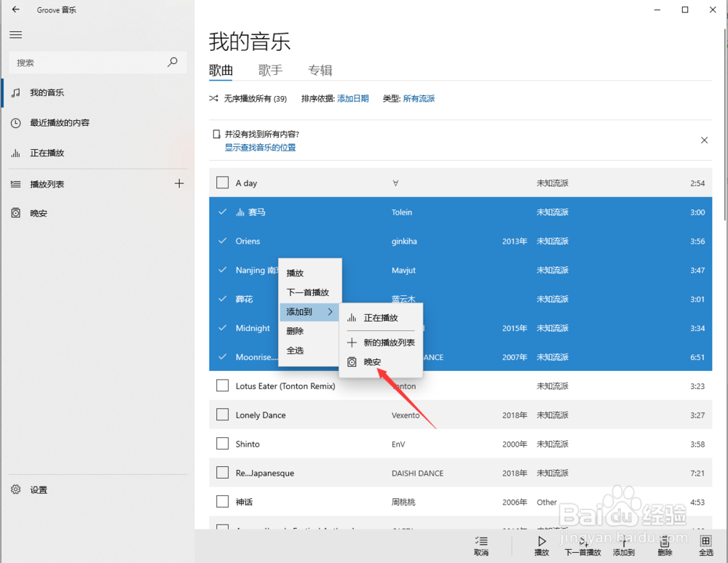Open 最近播放的内容 in sidebar
This screenshot has height=563, width=728.
[98, 123]
